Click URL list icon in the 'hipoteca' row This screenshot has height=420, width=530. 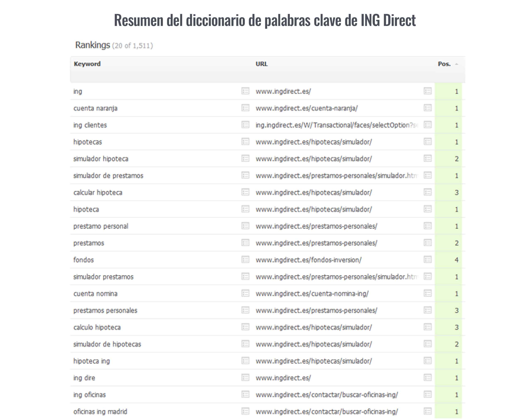428,209
